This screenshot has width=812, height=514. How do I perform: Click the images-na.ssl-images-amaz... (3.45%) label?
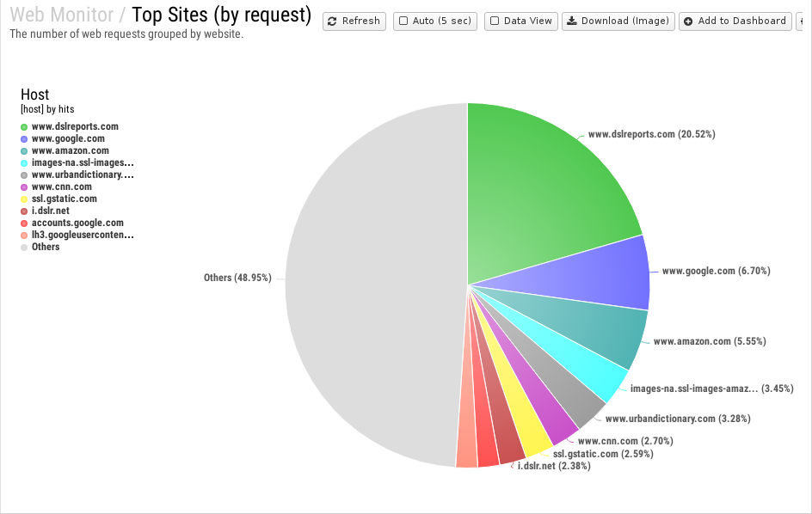pos(711,389)
